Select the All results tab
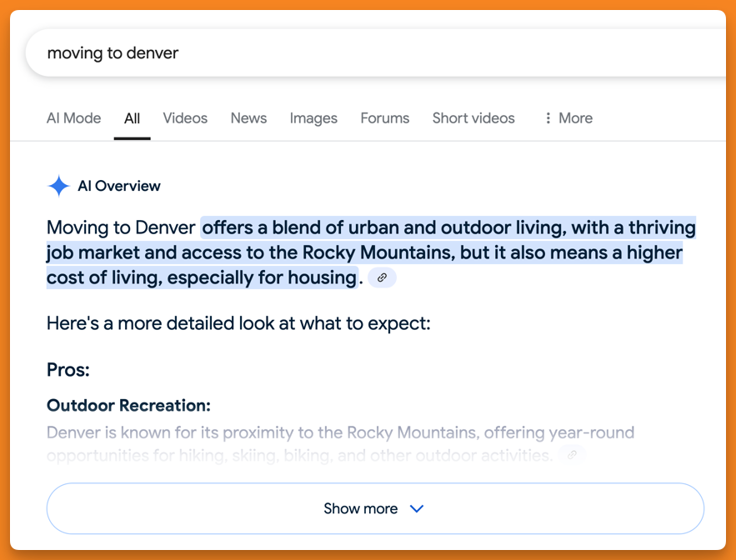Viewport: 736px width, 560px height. coord(132,118)
